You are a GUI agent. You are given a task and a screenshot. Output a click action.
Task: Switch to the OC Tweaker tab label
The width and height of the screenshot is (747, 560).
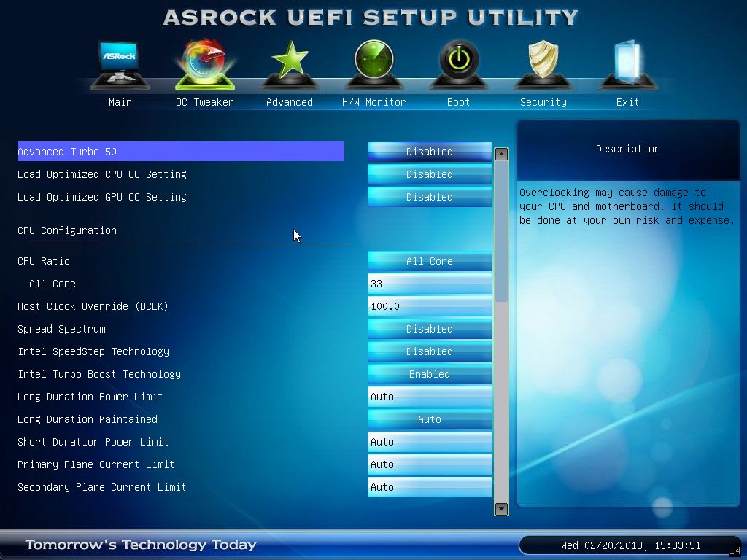[x=205, y=102]
